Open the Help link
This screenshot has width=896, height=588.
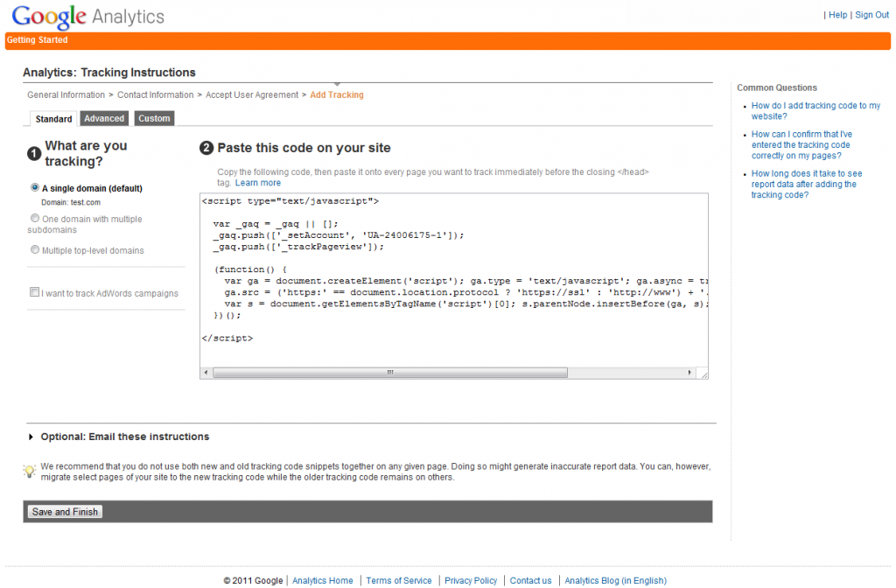tap(837, 15)
